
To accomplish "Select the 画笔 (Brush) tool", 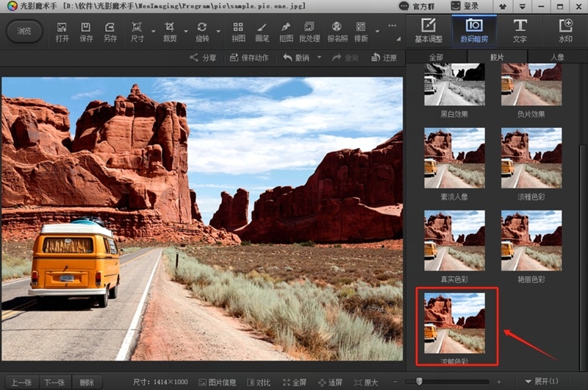I will pyautogui.click(x=262, y=31).
